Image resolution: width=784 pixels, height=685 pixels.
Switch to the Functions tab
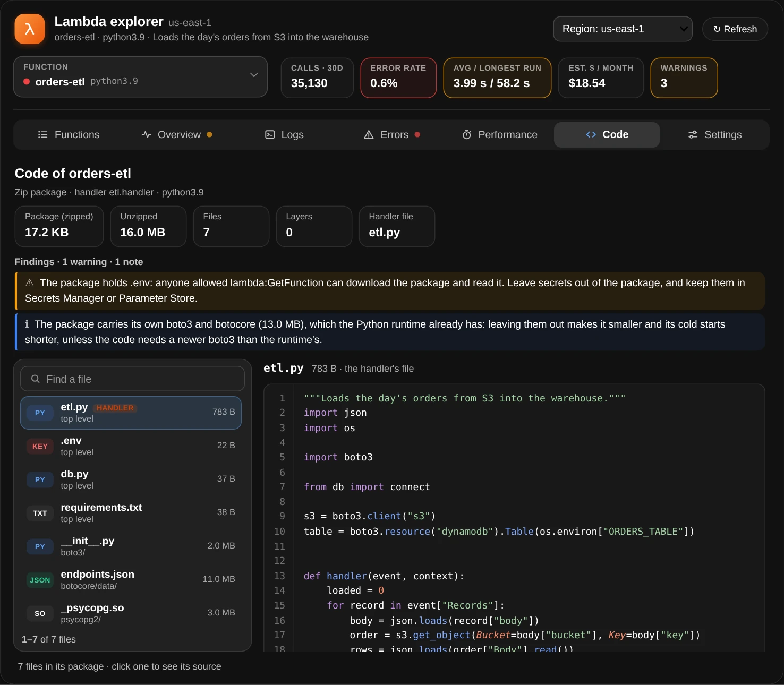69,135
